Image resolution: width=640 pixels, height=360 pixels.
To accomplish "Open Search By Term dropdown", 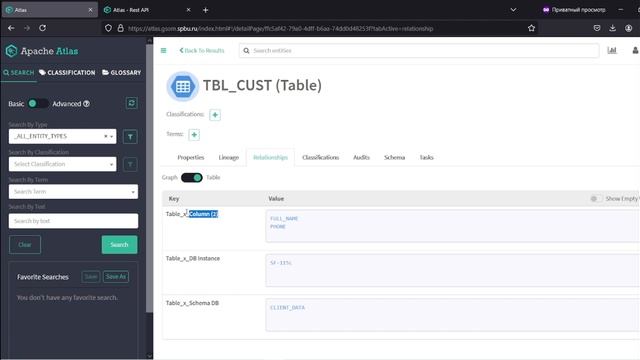I will [73, 191].
